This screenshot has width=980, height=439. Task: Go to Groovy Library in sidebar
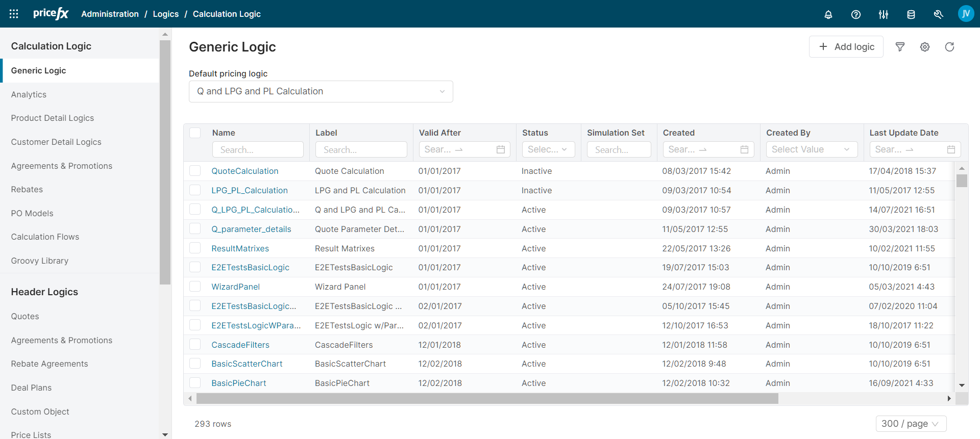[40, 261]
